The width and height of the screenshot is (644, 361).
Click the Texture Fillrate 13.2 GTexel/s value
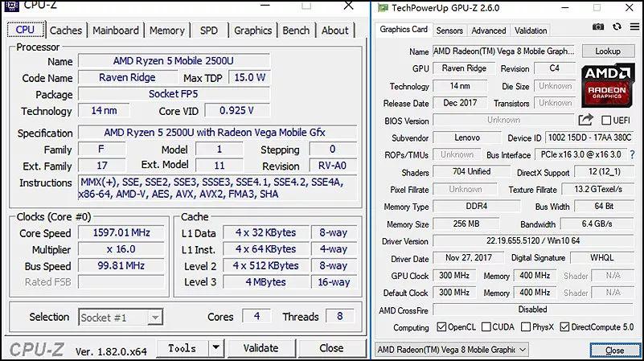[x=598, y=189]
